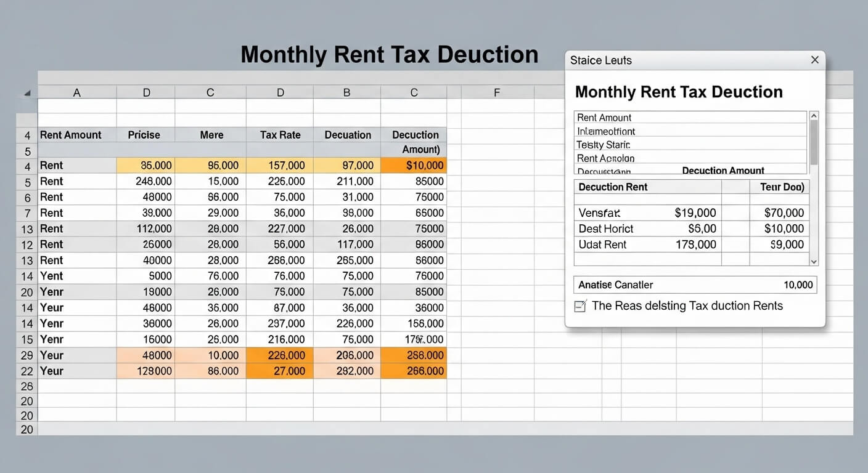
Task: Toggle 'The Reas delsting Tax duction Rents' checkbox
Action: click(x=580, y=306)
